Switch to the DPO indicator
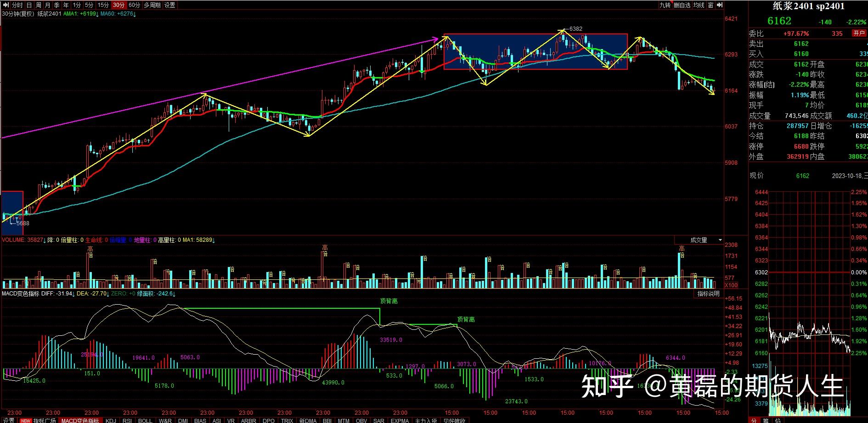The width and height of the screenshot is (868, 423). (x=269, y=420)
